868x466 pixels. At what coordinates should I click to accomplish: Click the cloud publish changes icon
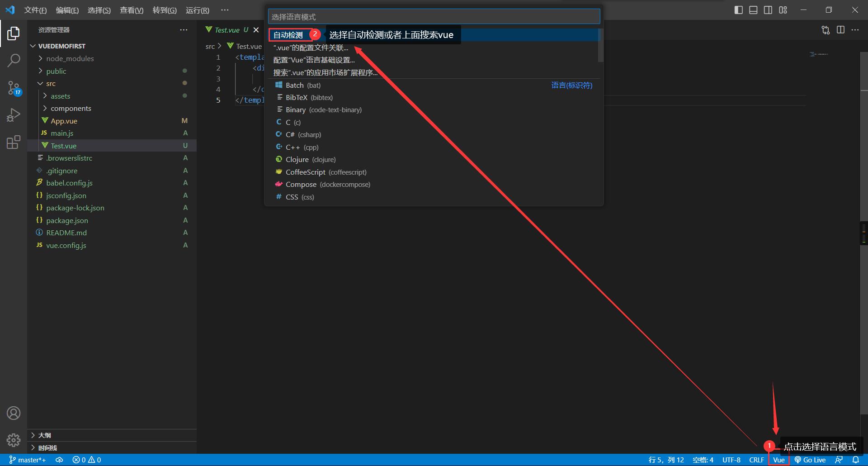(59, 460)
